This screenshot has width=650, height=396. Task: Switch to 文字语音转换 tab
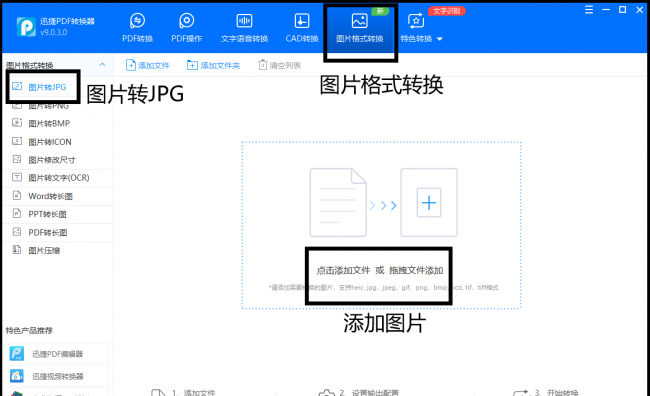pyautogui.click(x=244, y=28)
